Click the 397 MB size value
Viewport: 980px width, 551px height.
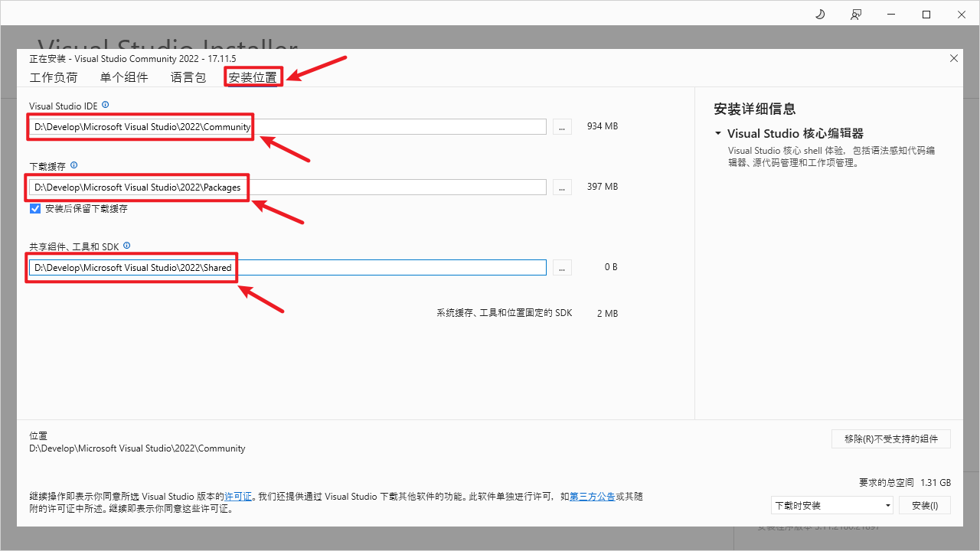pos(602,187)
